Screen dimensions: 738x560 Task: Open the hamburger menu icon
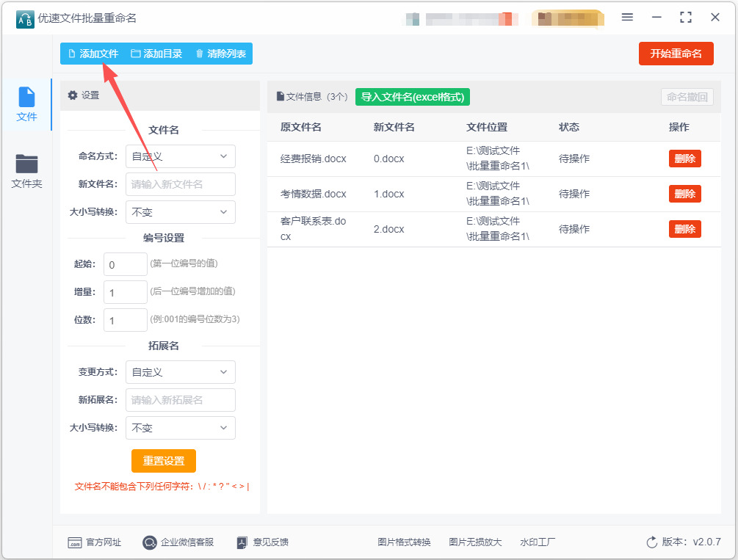tap(627, 18)
